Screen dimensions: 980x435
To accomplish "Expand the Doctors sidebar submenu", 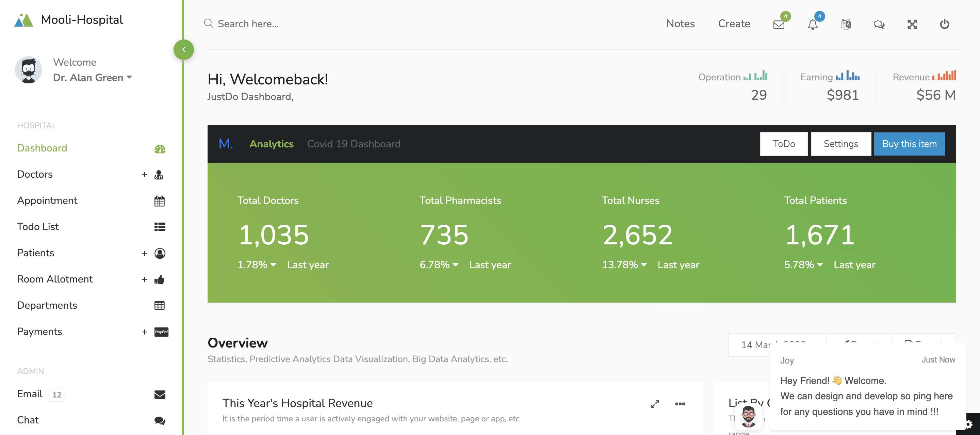I will click(145, 175).
